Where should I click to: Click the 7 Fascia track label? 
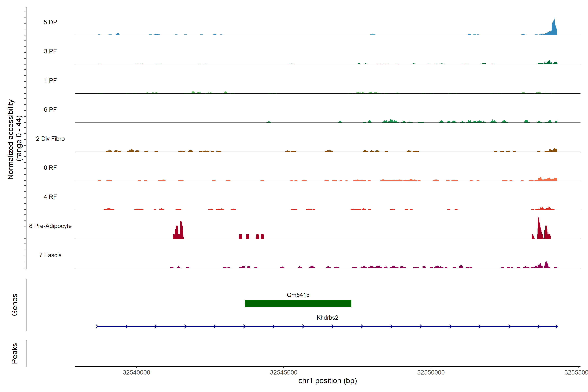(50, 255)
